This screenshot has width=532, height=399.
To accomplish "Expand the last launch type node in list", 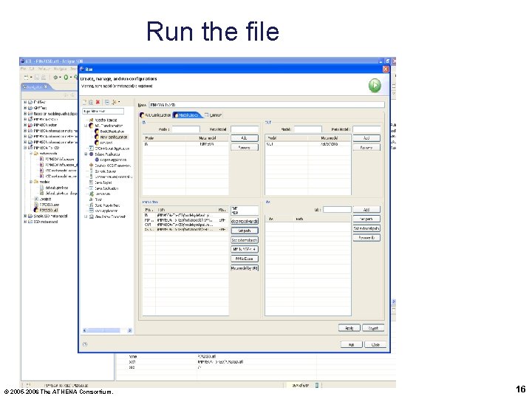I will tap(86, 216).
